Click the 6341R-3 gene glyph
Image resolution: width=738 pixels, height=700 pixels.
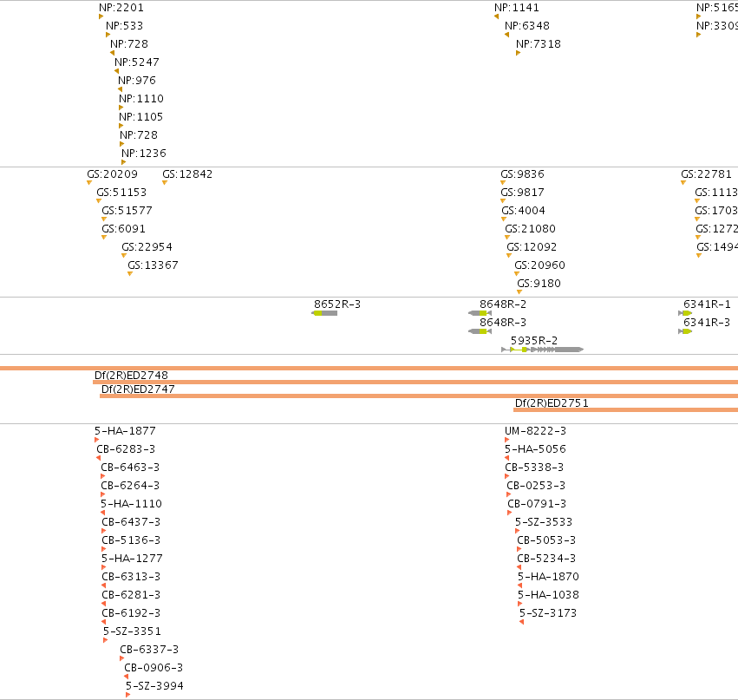[685, 331]
